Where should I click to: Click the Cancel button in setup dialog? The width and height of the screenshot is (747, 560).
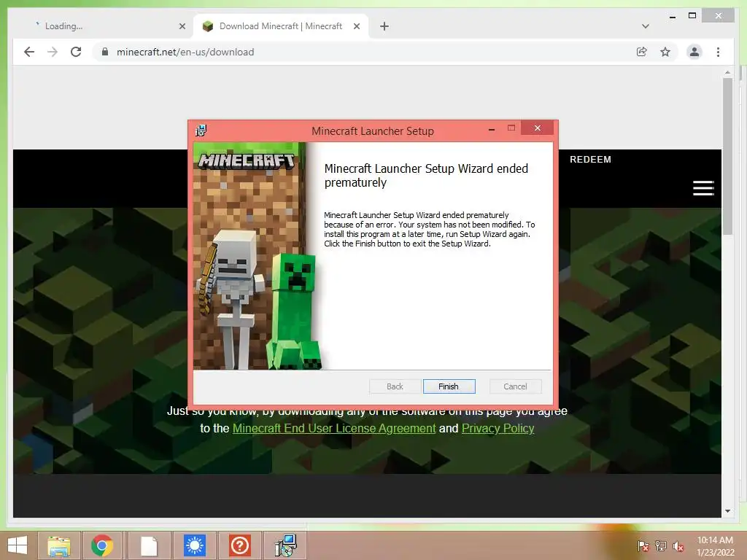[x=515, y=386]
